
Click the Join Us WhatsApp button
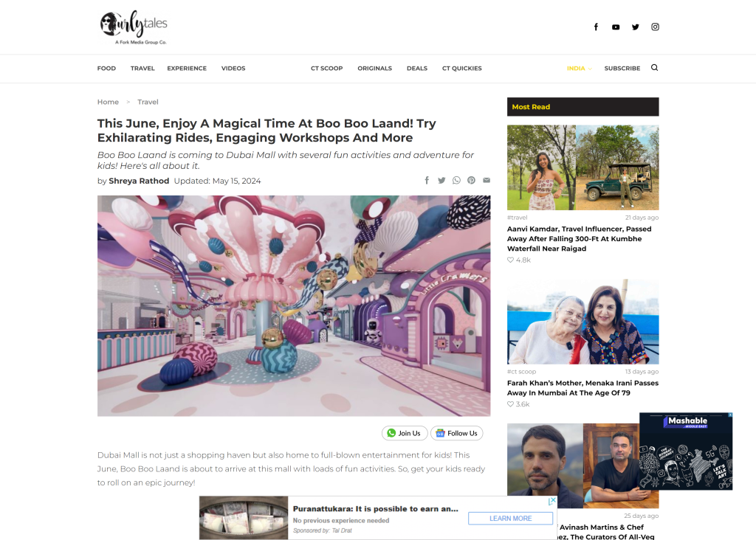[405, 433]
